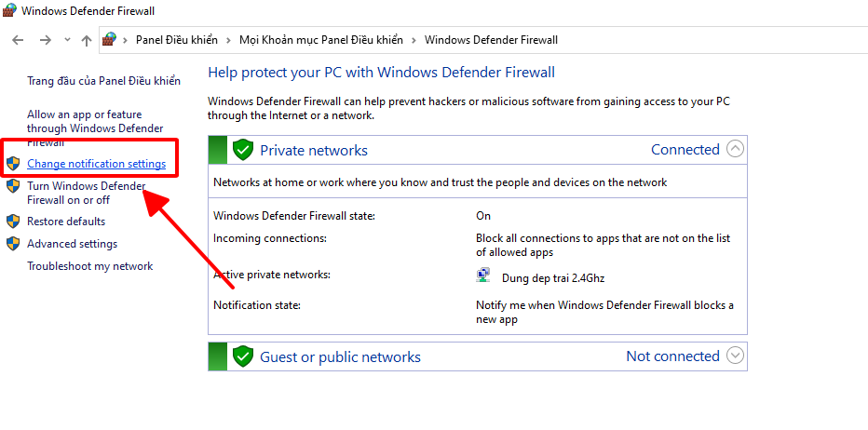Click shield icon beside Change notification settings
Screen dimensions: 868x430
(13, 164)
